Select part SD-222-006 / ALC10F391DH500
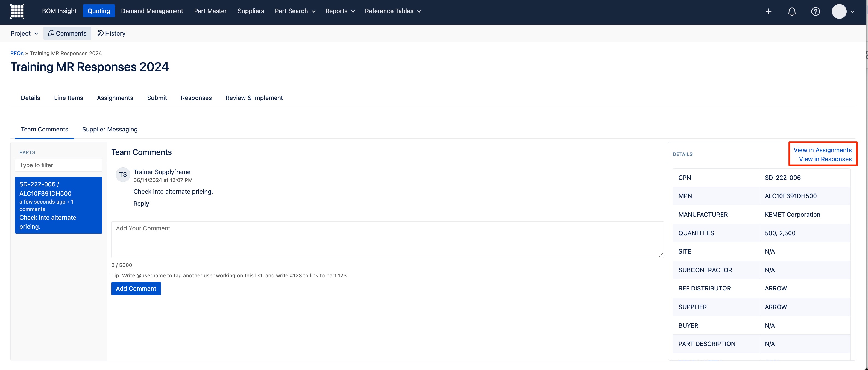This screenshot has width=868, height=370. click(59, 205)
